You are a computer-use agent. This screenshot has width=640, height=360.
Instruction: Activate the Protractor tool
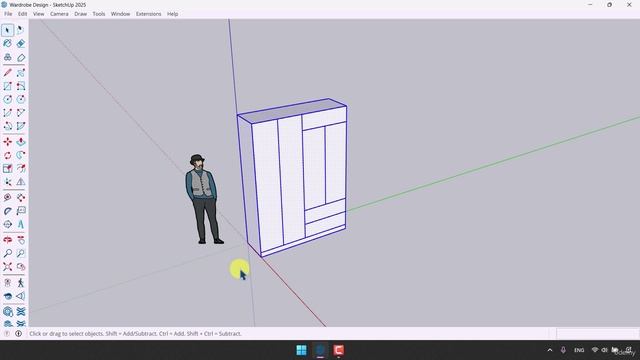[x=7, y=211]
